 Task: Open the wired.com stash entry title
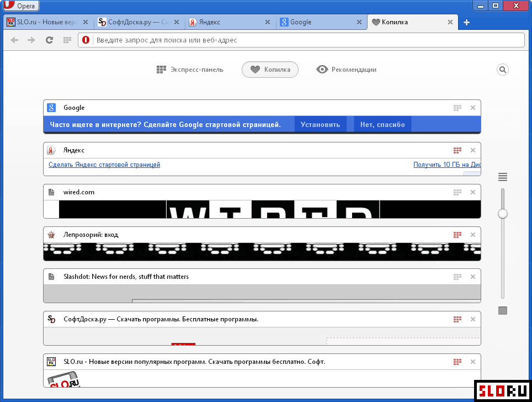79,192
